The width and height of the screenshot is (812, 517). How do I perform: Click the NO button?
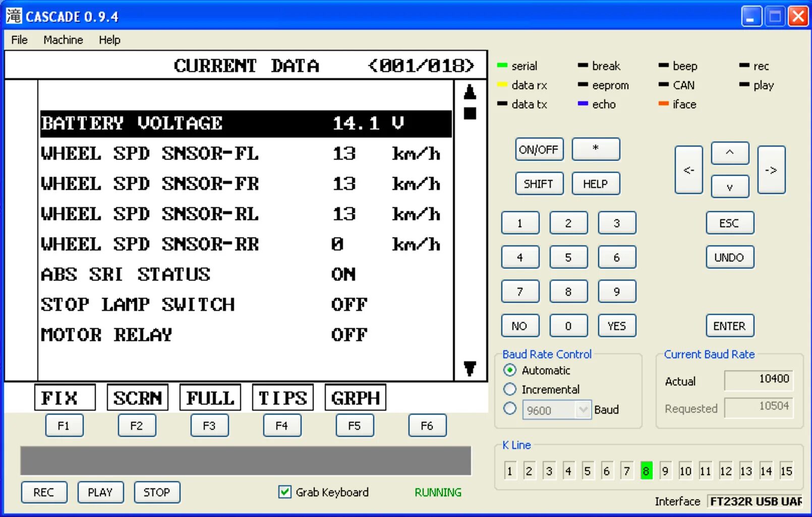click(x=520, y=326)
